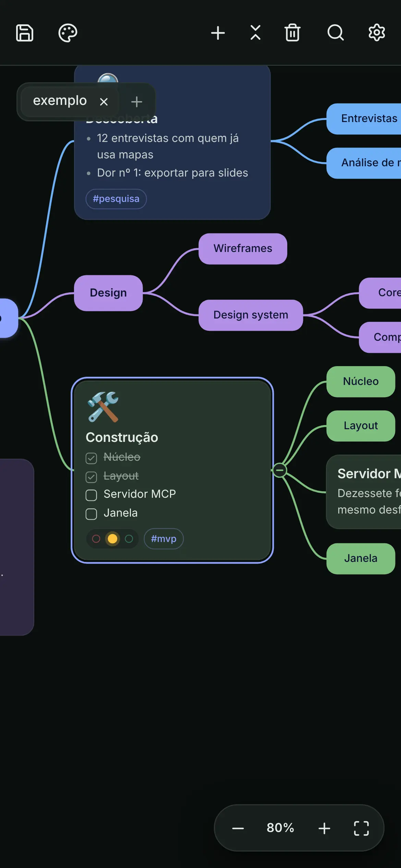The image size is (401, 868).
Task: Click '12 entrevistas com quem já usa mapas'
Action: pyautogui.click(x=168, y=146)
